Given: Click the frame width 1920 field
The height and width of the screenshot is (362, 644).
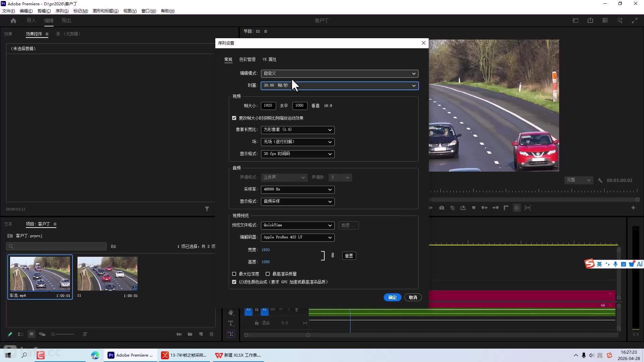Looking at the screenshot, I should point(268,106).
